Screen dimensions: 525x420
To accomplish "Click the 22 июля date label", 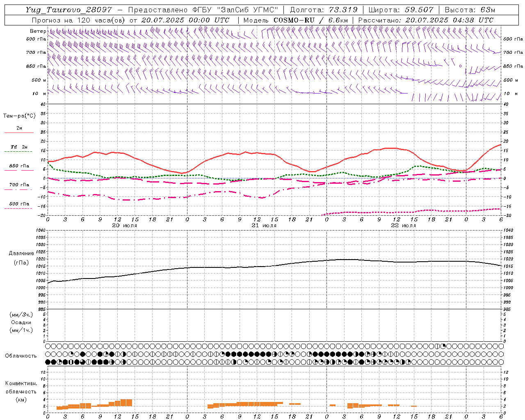I will click(x=404, y=226).
